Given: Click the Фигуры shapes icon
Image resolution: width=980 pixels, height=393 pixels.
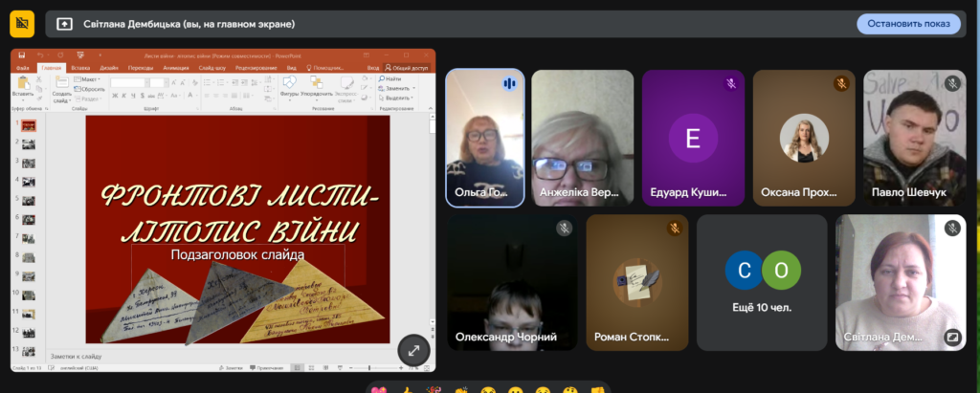Looking at the screenshot, I should (289, 84).
